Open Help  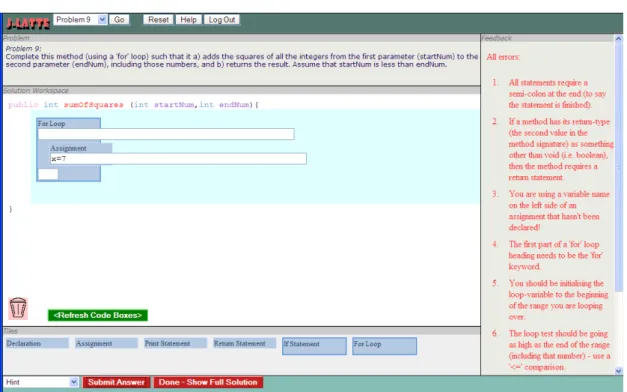point(188,20)
